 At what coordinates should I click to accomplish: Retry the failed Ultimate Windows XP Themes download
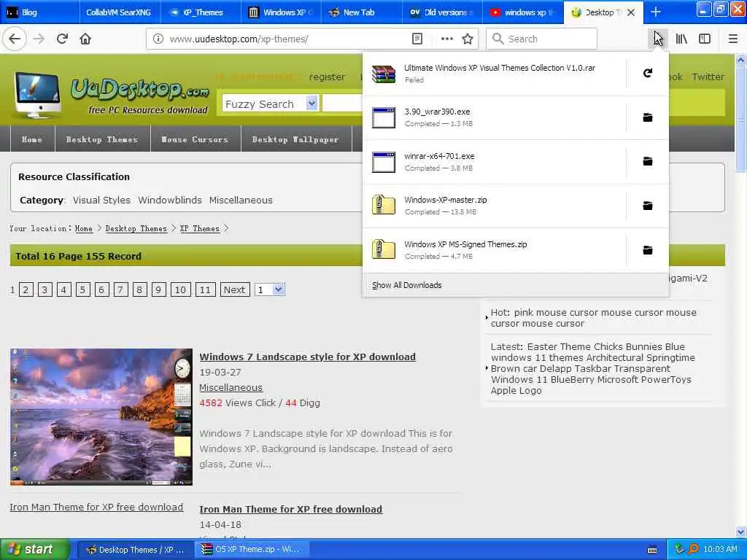tap(648, 74)
